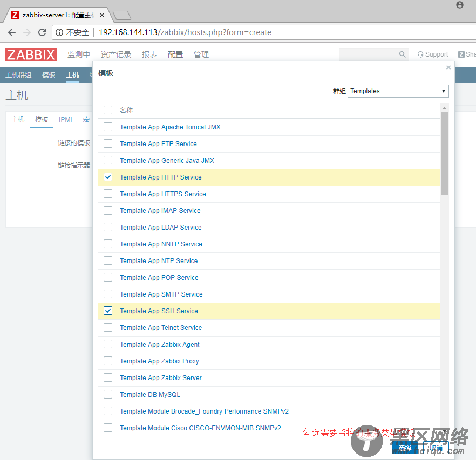The width and height of the screenshot is (476, 460).
Task: Open Template Module Brocade_Foundry Performance SNMPv2 link
Action: coord(205,411)
